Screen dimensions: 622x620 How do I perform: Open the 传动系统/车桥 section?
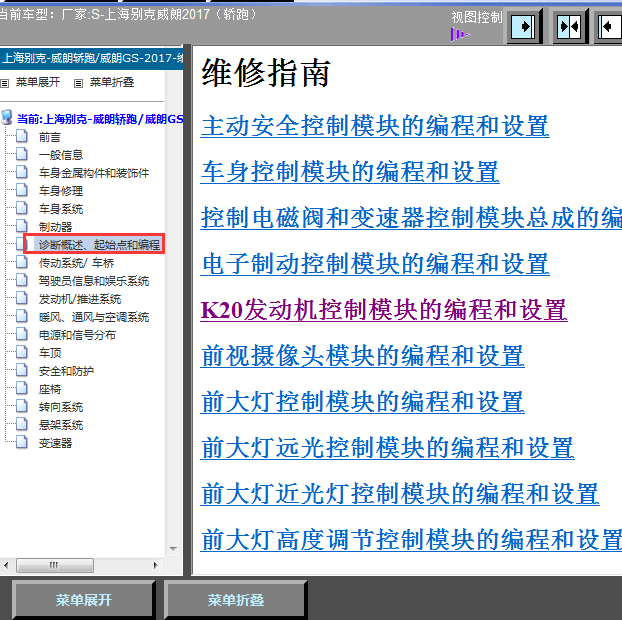click(76, 263)
